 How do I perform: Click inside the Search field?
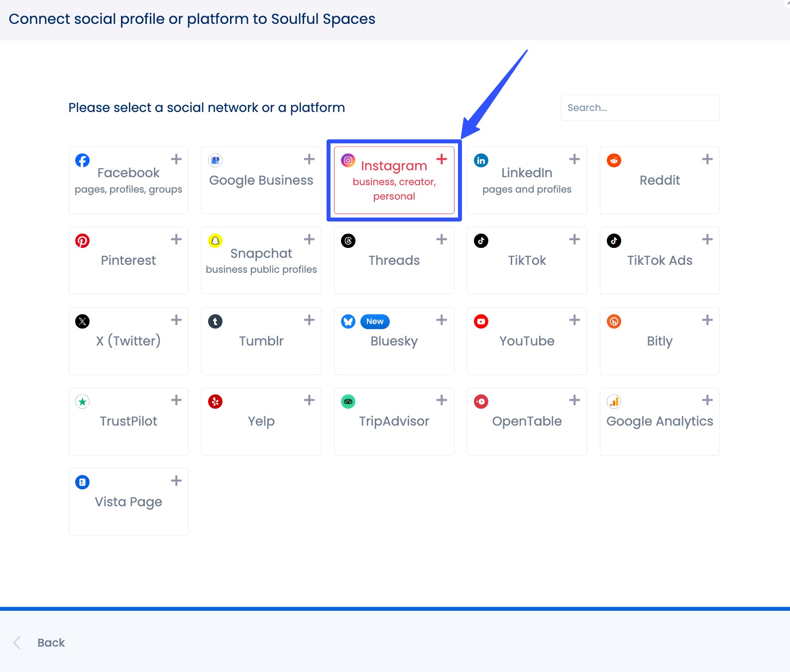[640, 108]
